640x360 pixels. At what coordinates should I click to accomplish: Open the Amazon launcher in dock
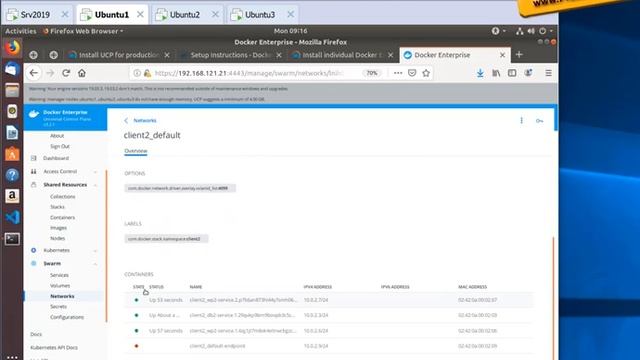[12, 196]
